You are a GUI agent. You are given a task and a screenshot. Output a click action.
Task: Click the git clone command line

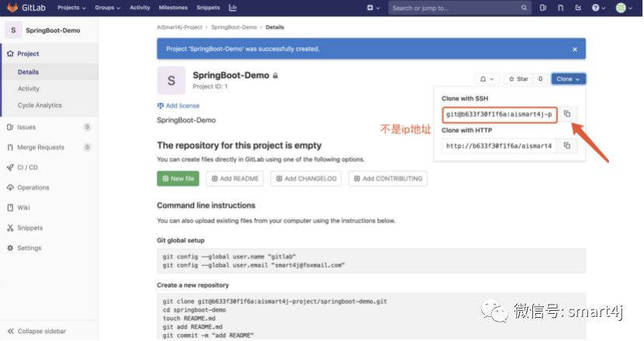click(x=275, y=301)
